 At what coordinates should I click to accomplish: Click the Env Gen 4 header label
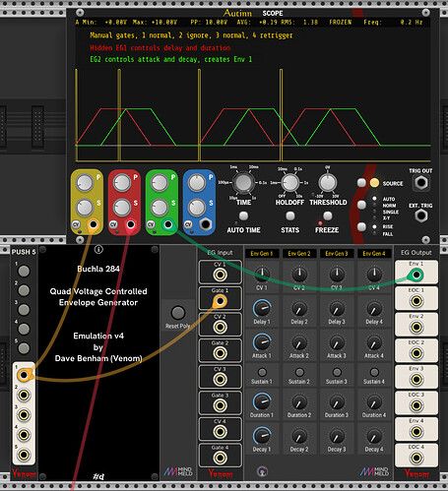coord(374,254)
